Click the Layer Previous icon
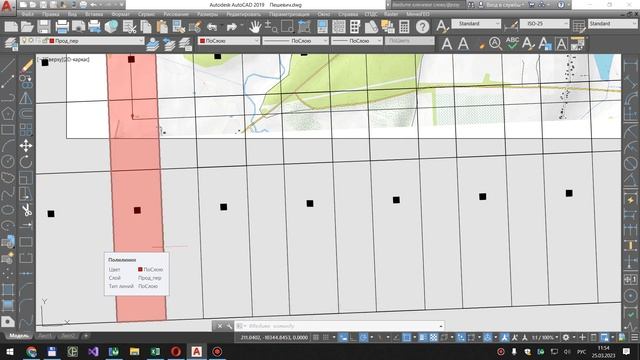This screenshot has height=360, width=640. [169, 43]
